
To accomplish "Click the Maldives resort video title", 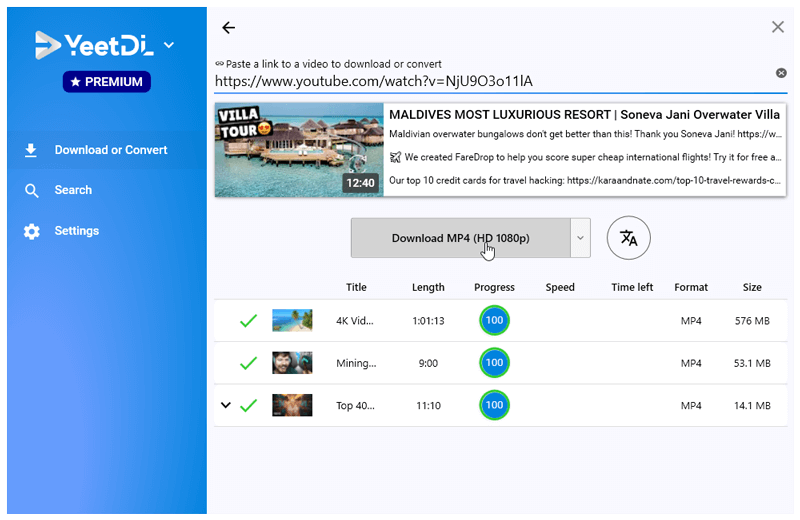I will point(584,114).
